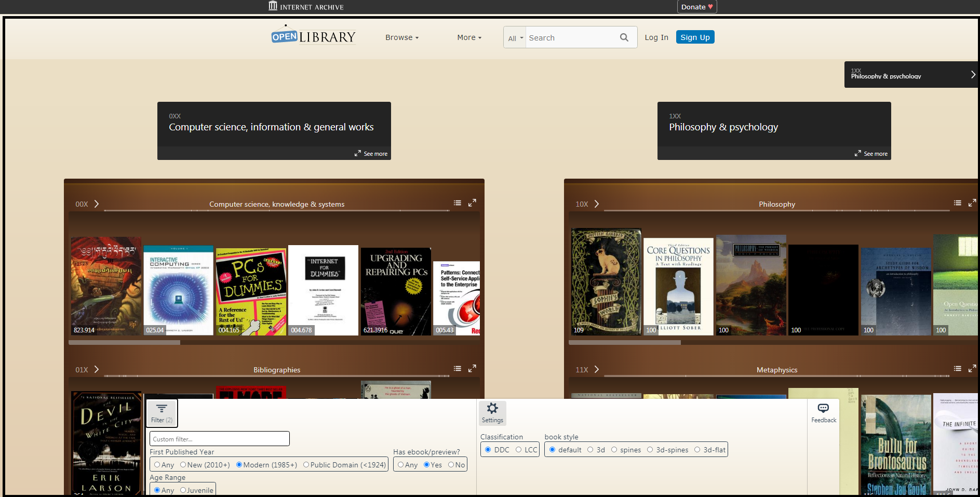980x497 pixels.
Task: Click the search magnifier icon
Action: pyautogui.click(x=624, y=37)
